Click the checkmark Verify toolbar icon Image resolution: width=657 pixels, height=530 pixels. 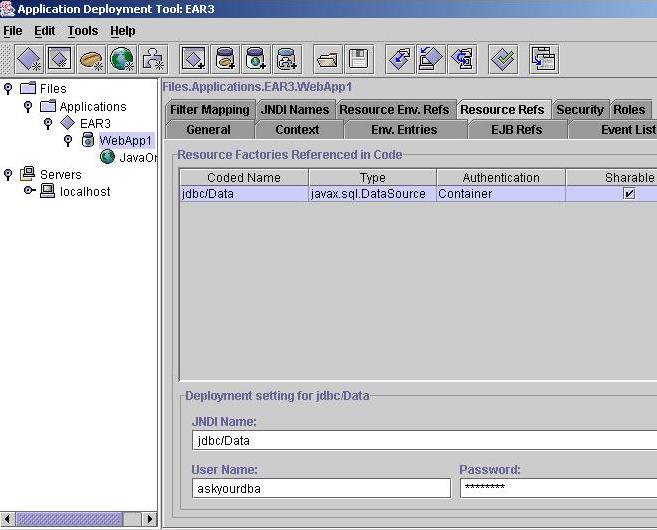[x=503, y=59]
